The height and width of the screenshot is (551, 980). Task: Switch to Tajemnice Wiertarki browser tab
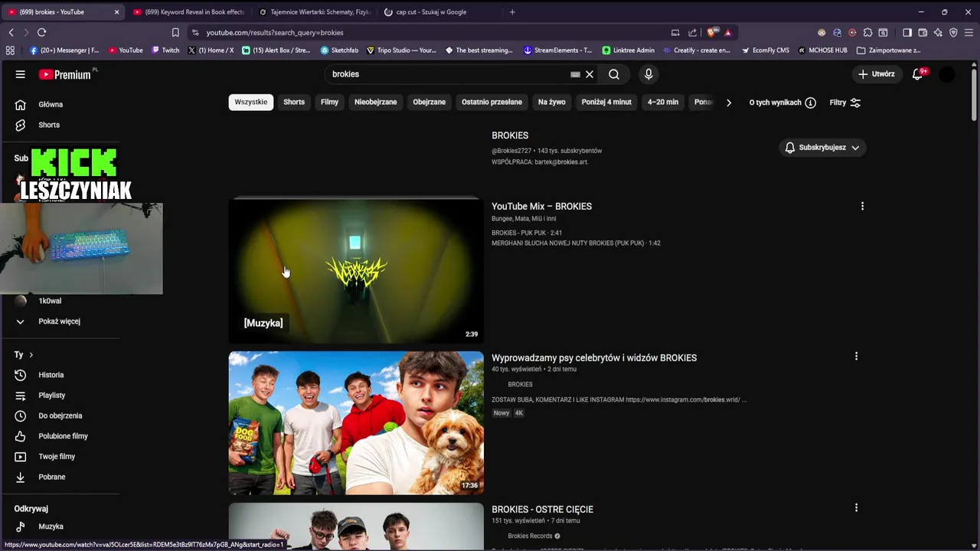click(315, 12)
